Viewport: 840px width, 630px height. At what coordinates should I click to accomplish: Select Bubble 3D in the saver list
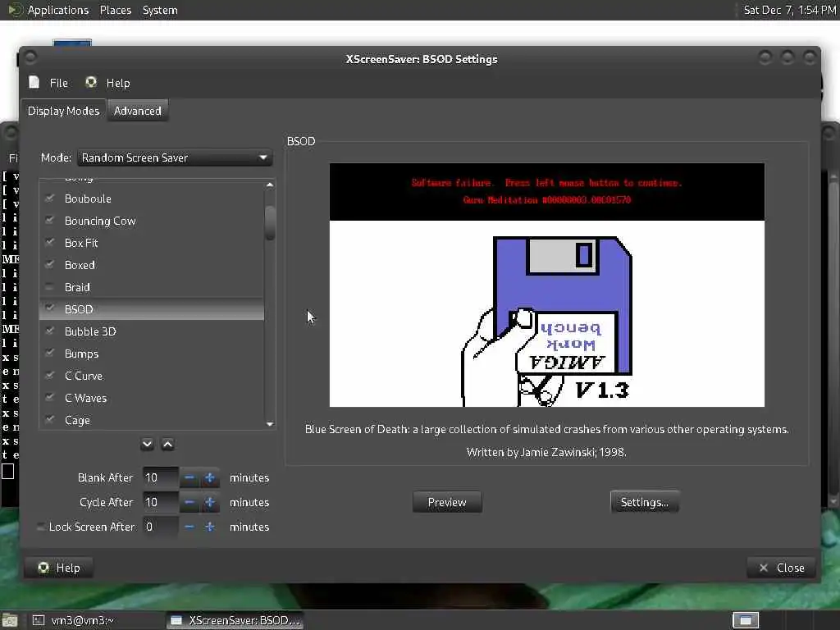[x=90, y=331]
